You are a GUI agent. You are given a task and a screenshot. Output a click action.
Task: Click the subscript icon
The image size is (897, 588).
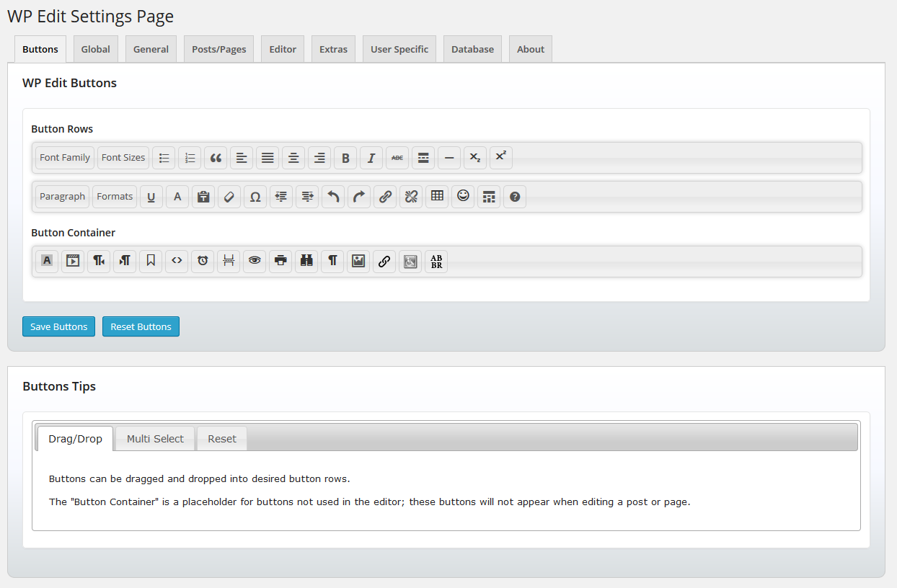[475, 158]
